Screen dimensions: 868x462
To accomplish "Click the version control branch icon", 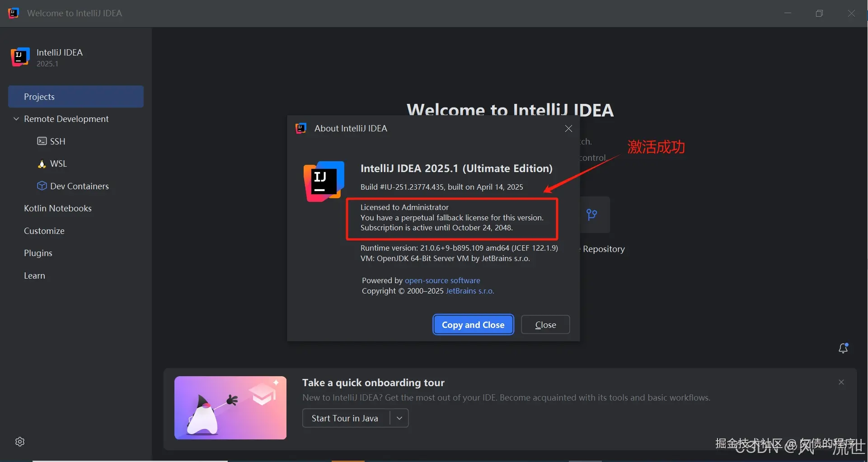I will (x=591, y=215).
